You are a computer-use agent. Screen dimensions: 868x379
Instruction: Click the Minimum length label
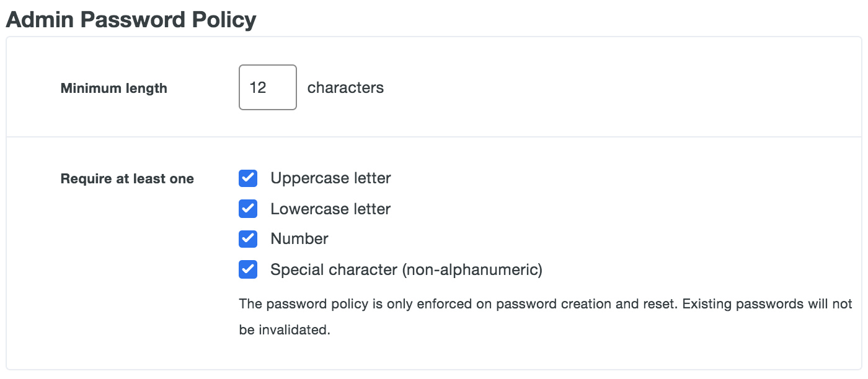click(113, 88)
